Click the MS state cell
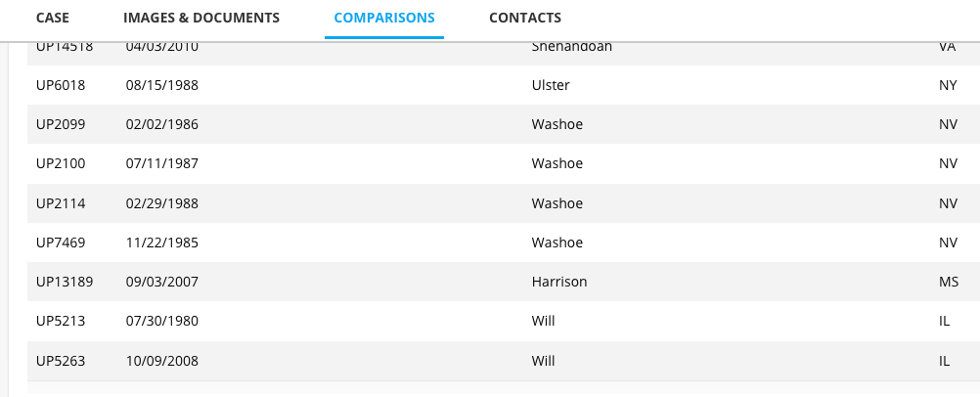The height and width of the screenshot is (397, 980). pos(947,282)
